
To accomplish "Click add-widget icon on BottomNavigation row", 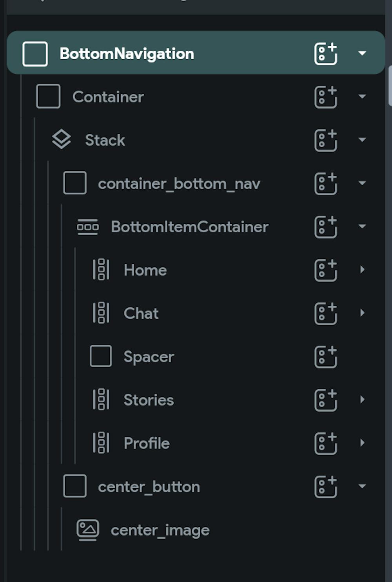I will pyautogui.click(x=325, y=54).
